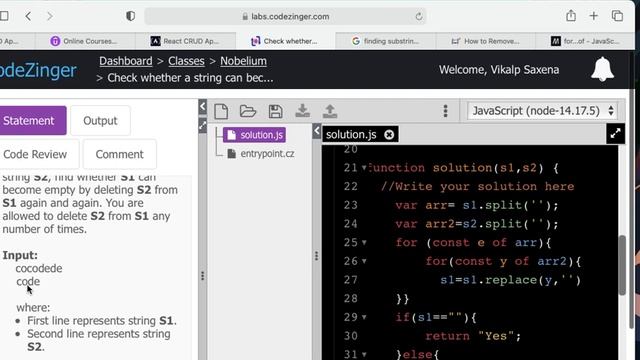
Task: Expand editor to fullscreen
Action: [x=616, y=133]
